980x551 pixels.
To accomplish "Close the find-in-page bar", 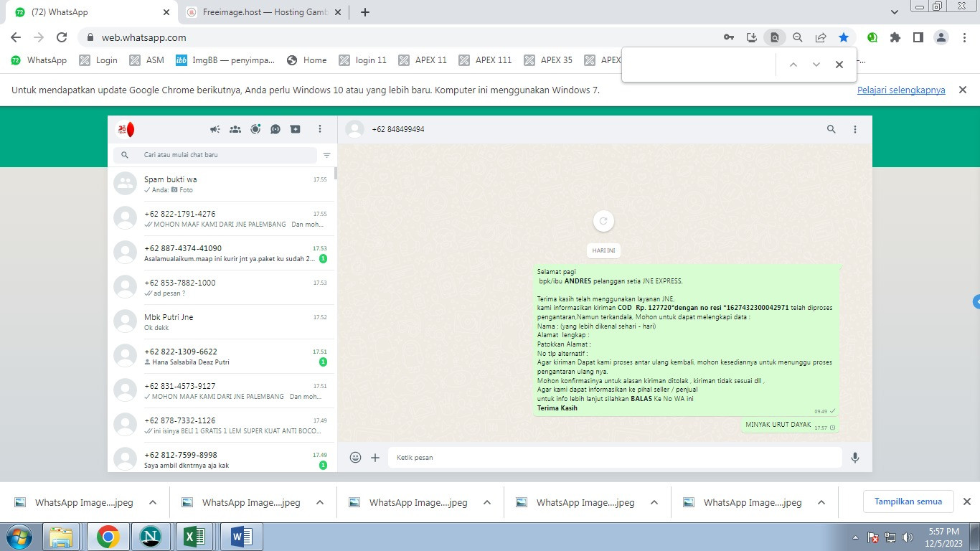I will coord(839,65).
